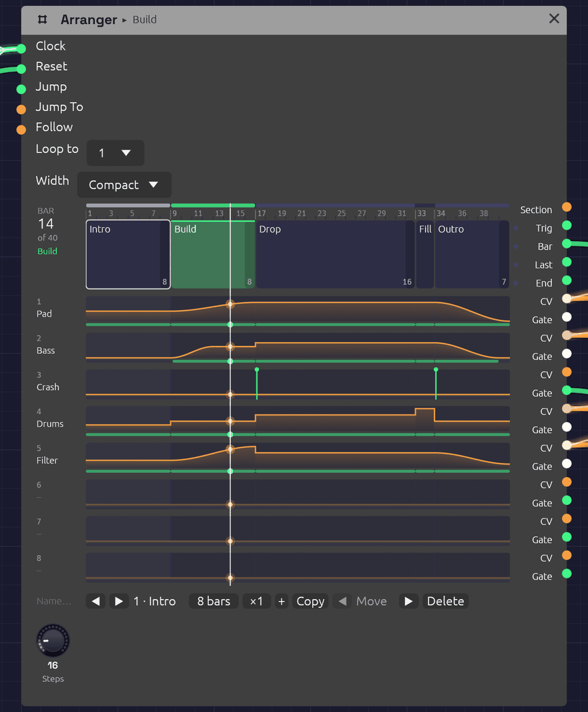Click the '1 · Intro' section label
Screen dimensions: 588x712
(155, 601)
